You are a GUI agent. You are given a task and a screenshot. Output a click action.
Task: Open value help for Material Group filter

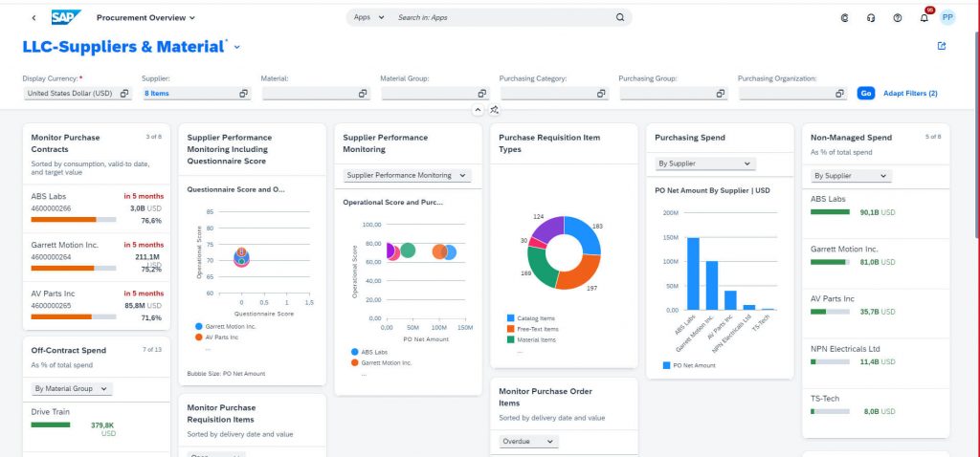tap(482, 94)
